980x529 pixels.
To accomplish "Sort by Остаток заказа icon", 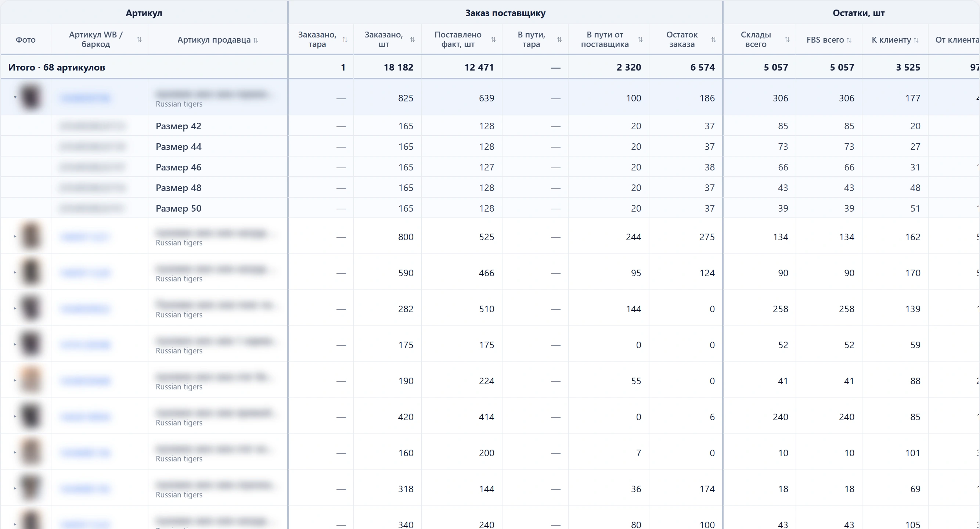I will (x=714, y=40).
